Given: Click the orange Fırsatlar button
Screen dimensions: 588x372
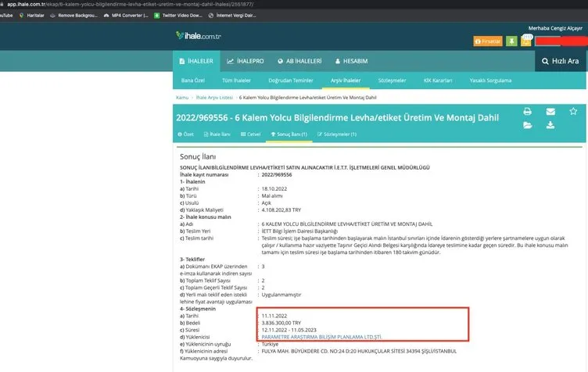Looking at the screenshot, I should coord(488,41).
